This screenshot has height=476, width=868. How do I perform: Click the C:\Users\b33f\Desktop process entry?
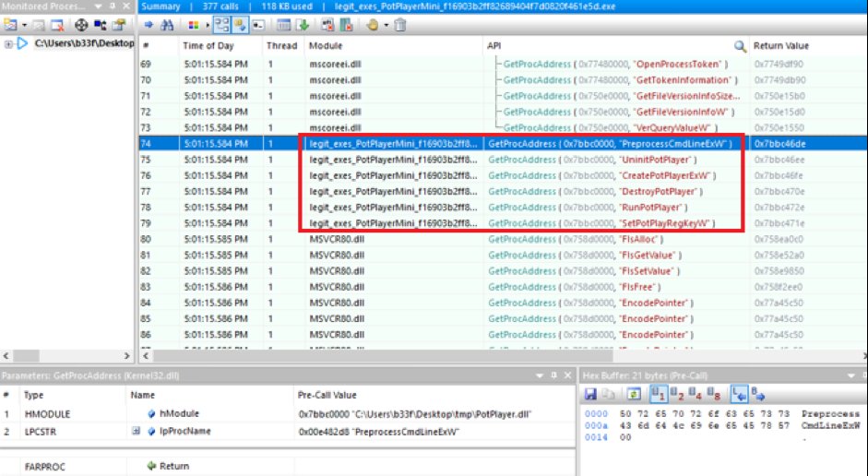84,43
